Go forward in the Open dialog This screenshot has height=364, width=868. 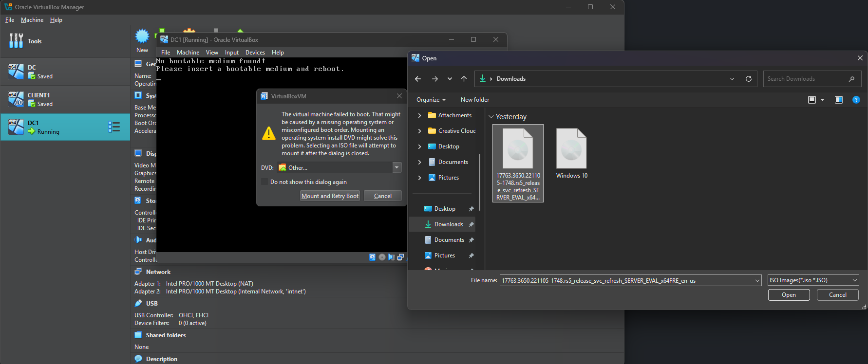tap(435, 79)
